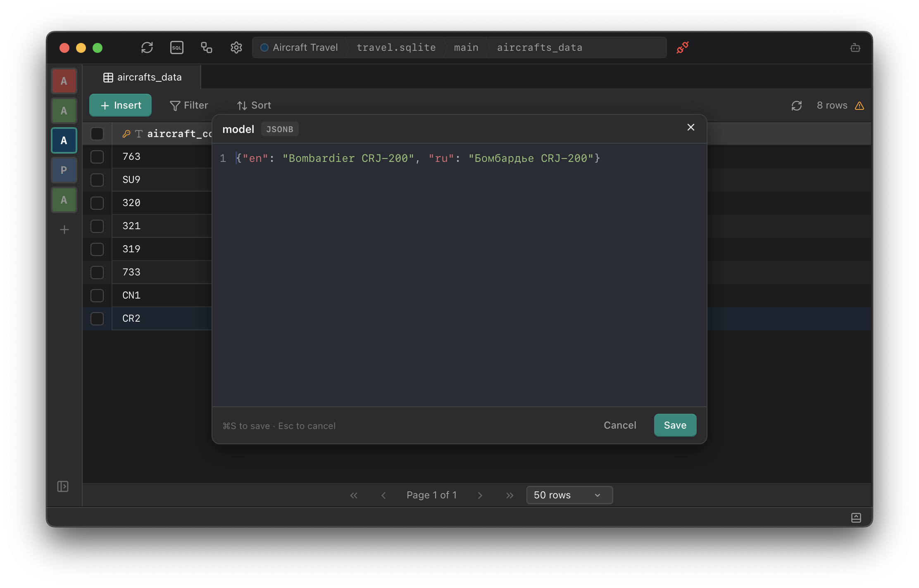Click the red disconnect plug icon
The width and height of the screenshot is (919, 588).
tap(682, 47)
